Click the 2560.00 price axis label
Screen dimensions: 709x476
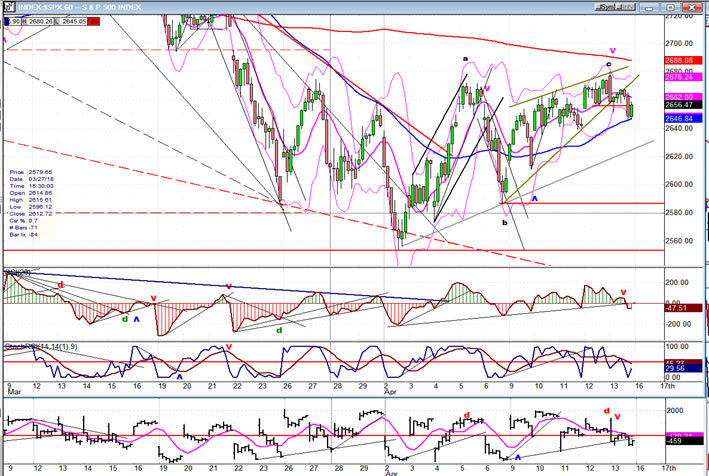point(679,240)
